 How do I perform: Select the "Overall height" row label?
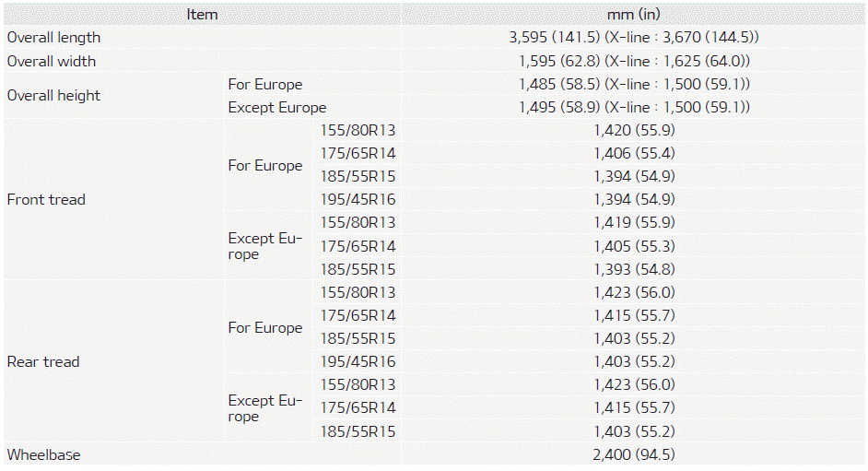click(53, 96)
